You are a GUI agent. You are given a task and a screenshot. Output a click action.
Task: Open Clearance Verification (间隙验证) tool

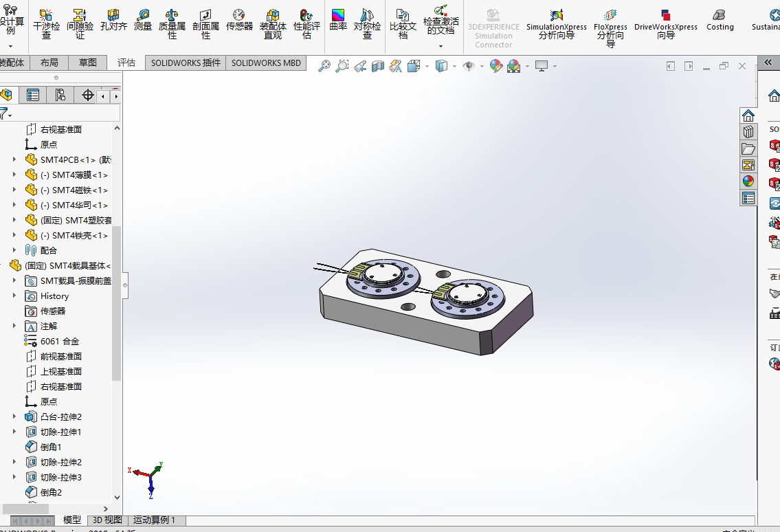click(x=80, y=24)
